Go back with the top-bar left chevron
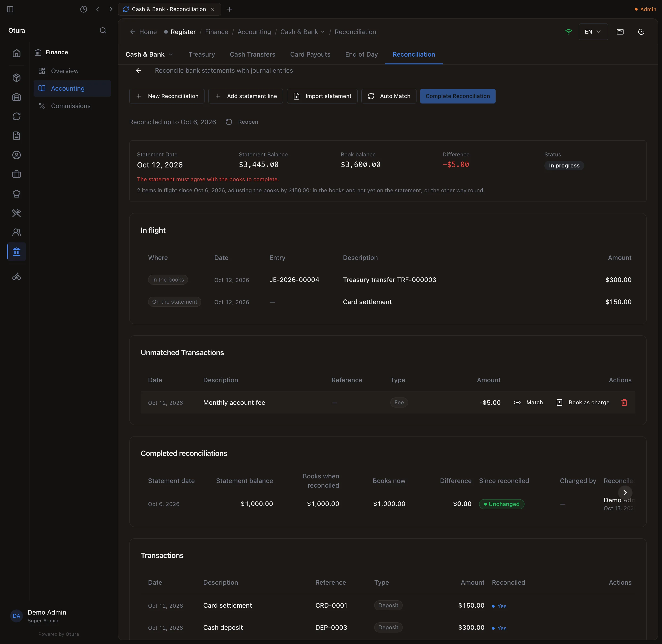 (97, 9)
